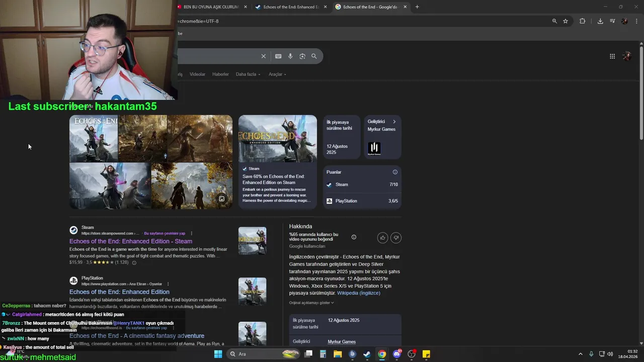Open the image gallery icon on thumbnails
Image resolution: width=644 pixels, height=362 pixels.
click(x=221, y=199)
